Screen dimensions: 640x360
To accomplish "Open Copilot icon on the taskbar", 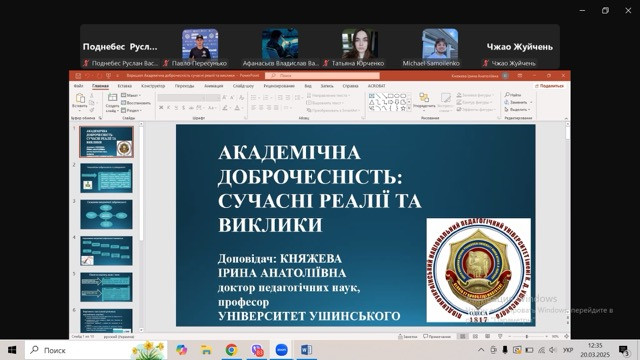I will click(182, 350).
